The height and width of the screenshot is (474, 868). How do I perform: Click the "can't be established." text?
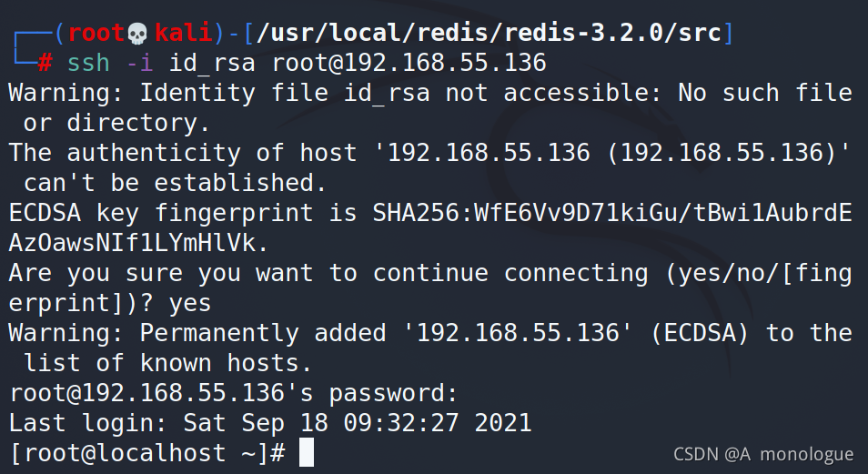point(175,183)
